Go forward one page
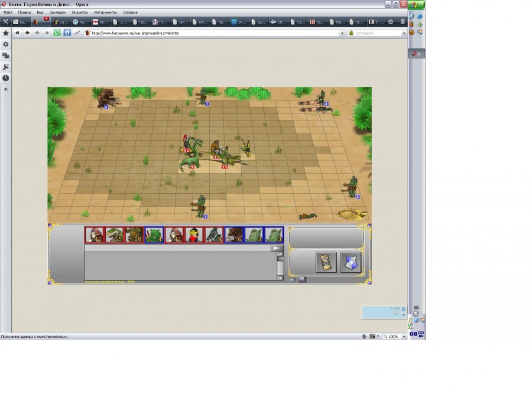The image size is (532, 394). (x=37, y=33)
